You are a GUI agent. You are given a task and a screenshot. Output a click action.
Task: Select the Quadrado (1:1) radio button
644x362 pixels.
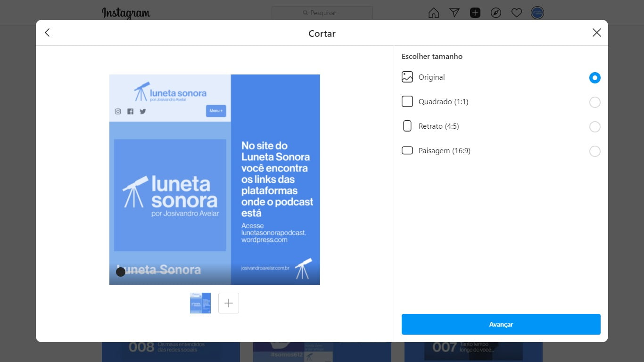(594, 102)
